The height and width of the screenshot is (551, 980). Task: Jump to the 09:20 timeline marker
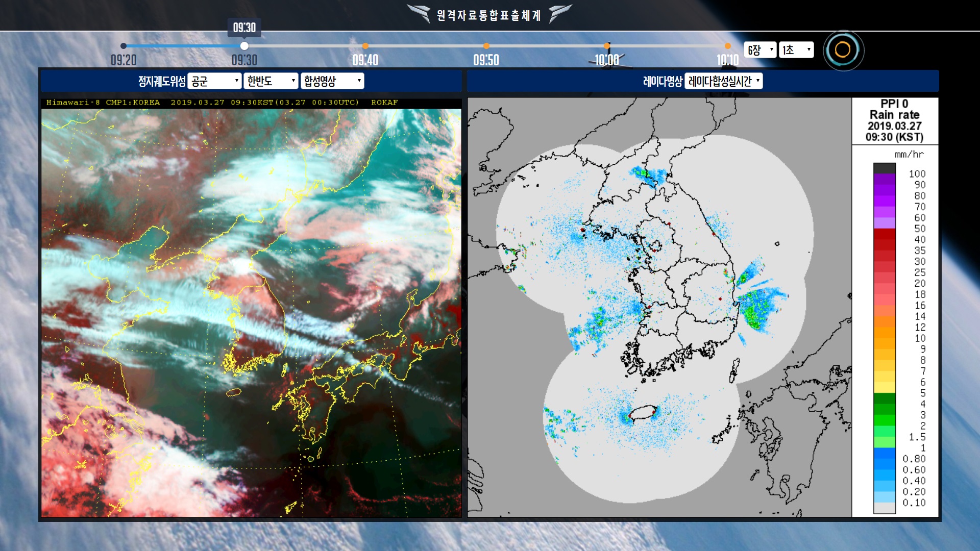(x=124, y=46)
